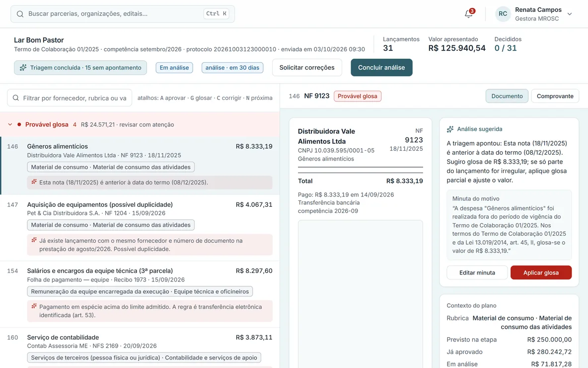Click Remuneração da equipe rubrica tag
The image size is (588, 368).
[140, 291]
